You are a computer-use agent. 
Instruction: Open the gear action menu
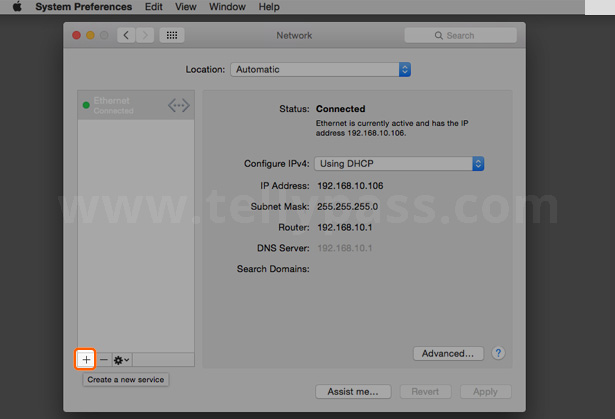(x=122, y=359)
